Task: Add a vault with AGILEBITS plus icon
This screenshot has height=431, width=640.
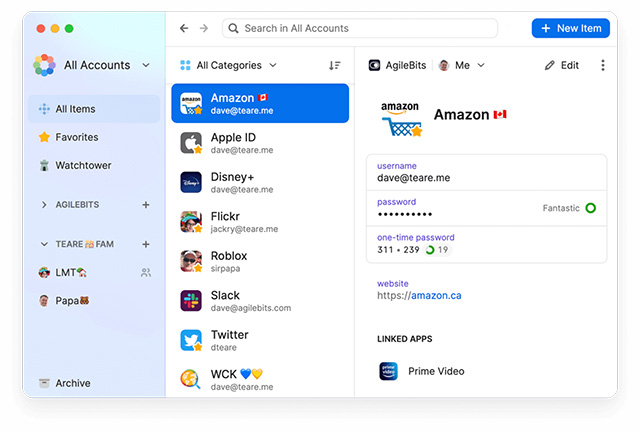Action: (x=146, y=204)
